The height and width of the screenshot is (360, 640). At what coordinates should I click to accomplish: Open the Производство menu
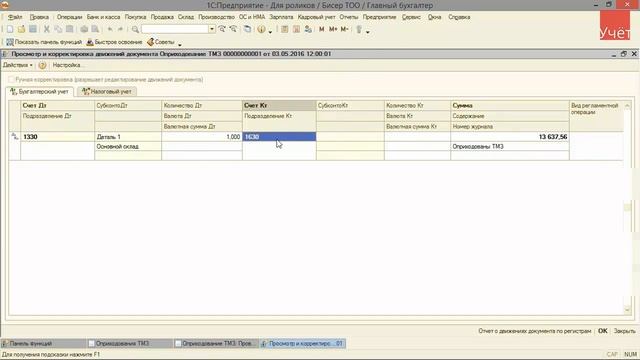coord(216,17)
